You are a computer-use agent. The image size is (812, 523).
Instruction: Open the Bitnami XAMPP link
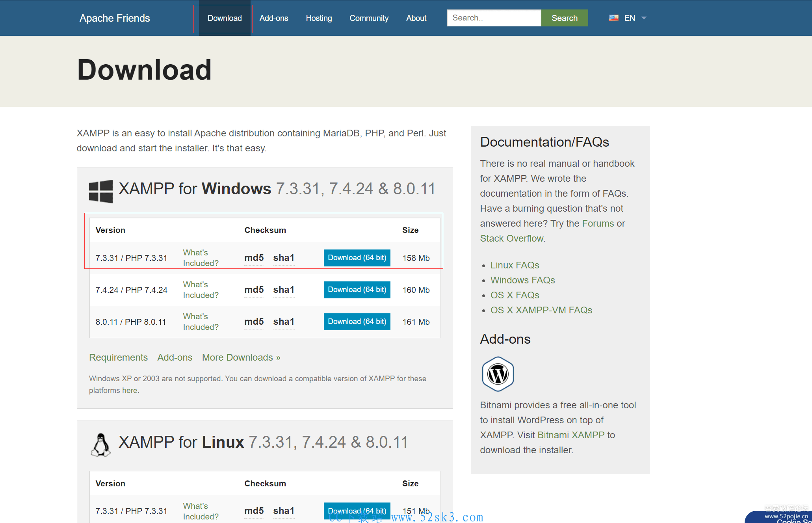pyautogui.click(x=571, y=435)
